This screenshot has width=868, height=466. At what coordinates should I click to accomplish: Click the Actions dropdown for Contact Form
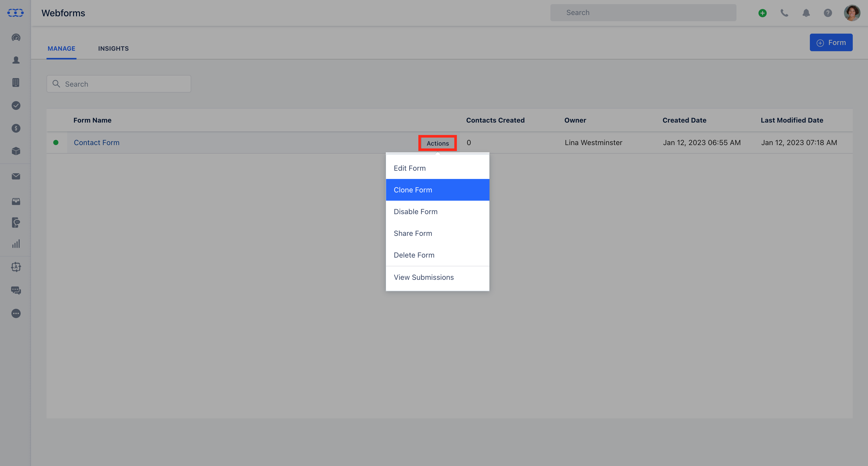tap(437, 143)
